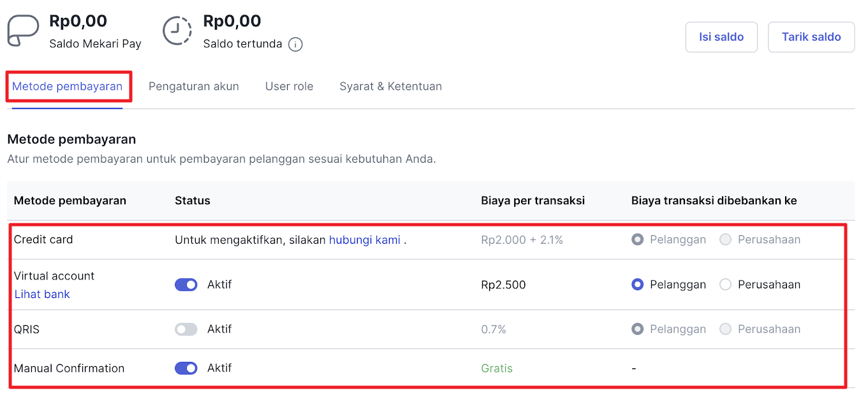Click the info icon beside Saldo tertunda
This screenshot has height=409, width=868.
295,45
